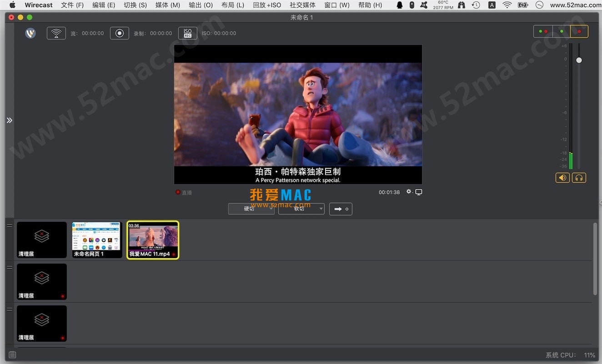Start recording with the record circle button
Image resolution: width=602 pixels, height=364 pixels.
[120, 33]
